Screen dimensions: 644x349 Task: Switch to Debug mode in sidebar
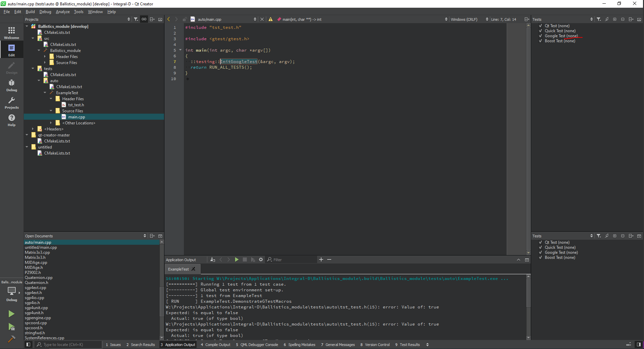coord(11,85)
